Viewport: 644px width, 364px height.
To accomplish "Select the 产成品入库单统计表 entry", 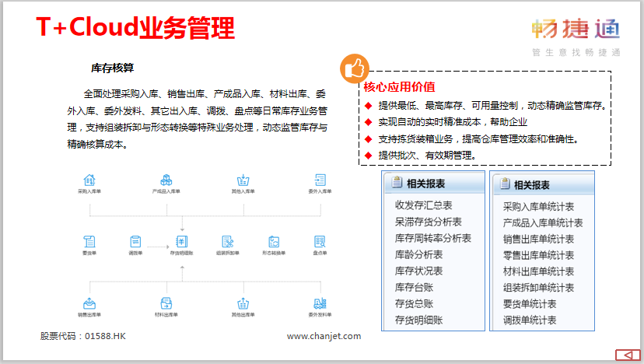I will tap(543, 223).
